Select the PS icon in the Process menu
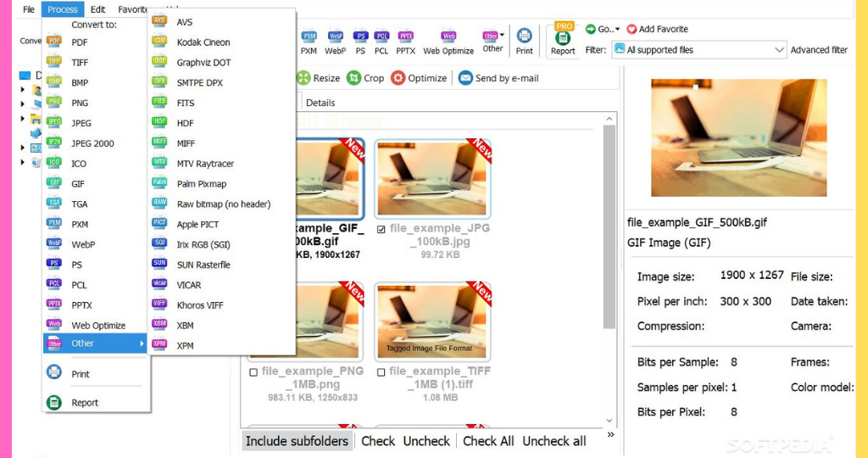This screenshot has width=868, height=458. point(54,264)
